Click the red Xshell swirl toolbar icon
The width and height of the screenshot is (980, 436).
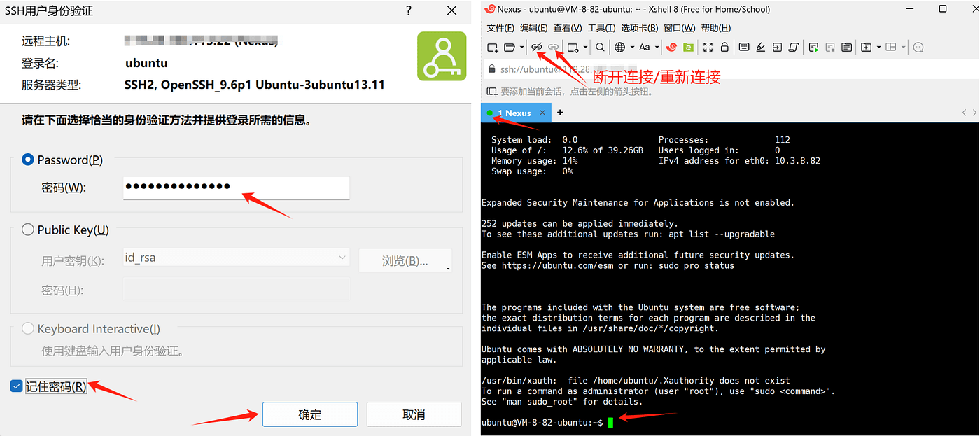tap(672, 48)
